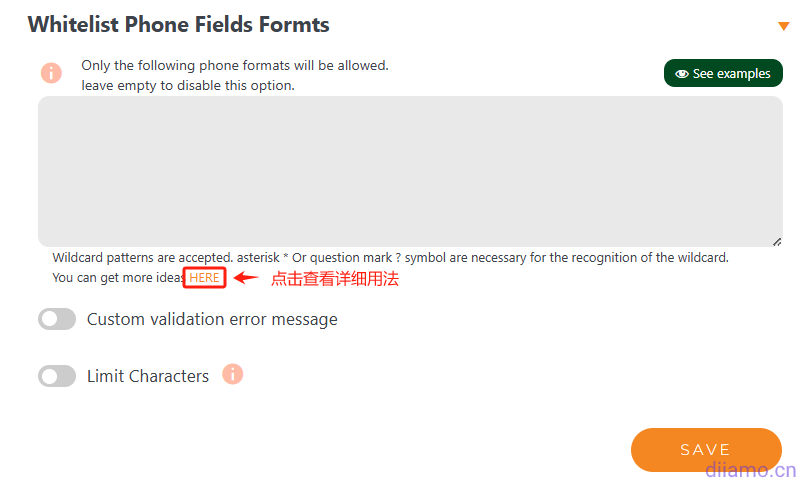Click the info icon next to Limit Characters
Image resolution: width=811 pixels, height=488 pixels.
233,375
